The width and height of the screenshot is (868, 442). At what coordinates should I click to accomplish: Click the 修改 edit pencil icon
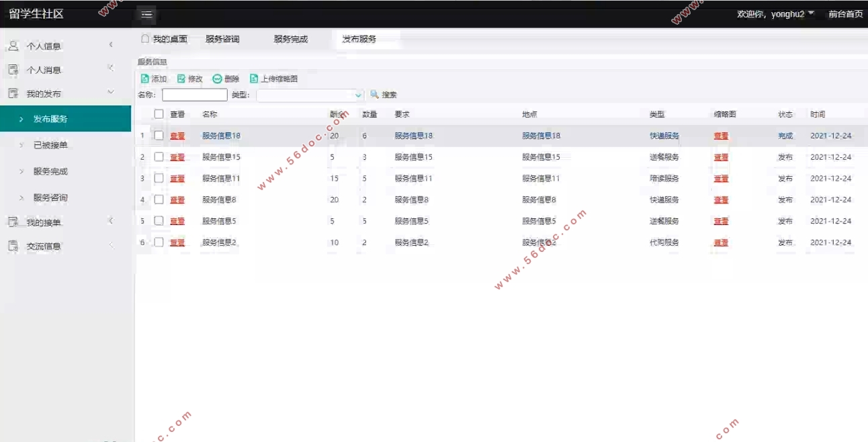point(181,79)
